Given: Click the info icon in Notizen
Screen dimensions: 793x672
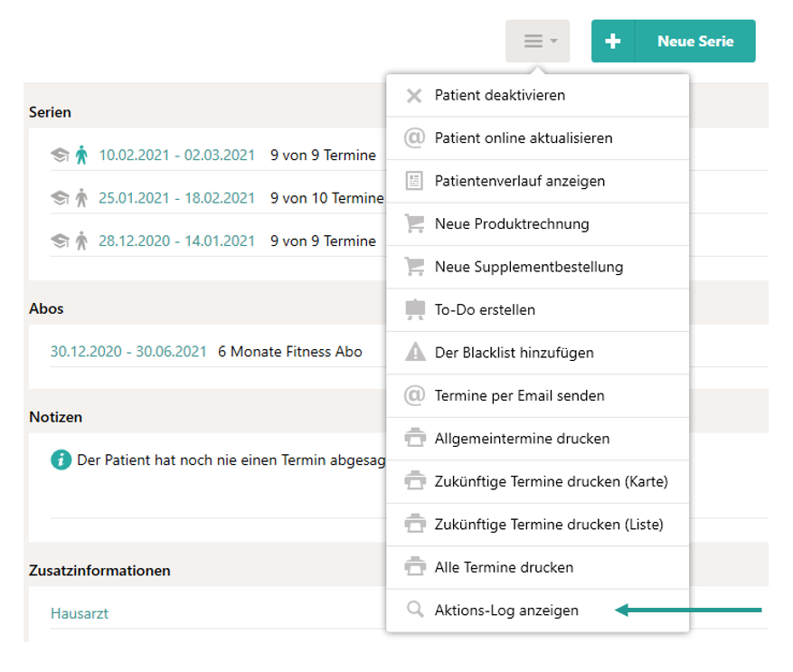Looking at the screenshot, I should [x=61, y=460].
